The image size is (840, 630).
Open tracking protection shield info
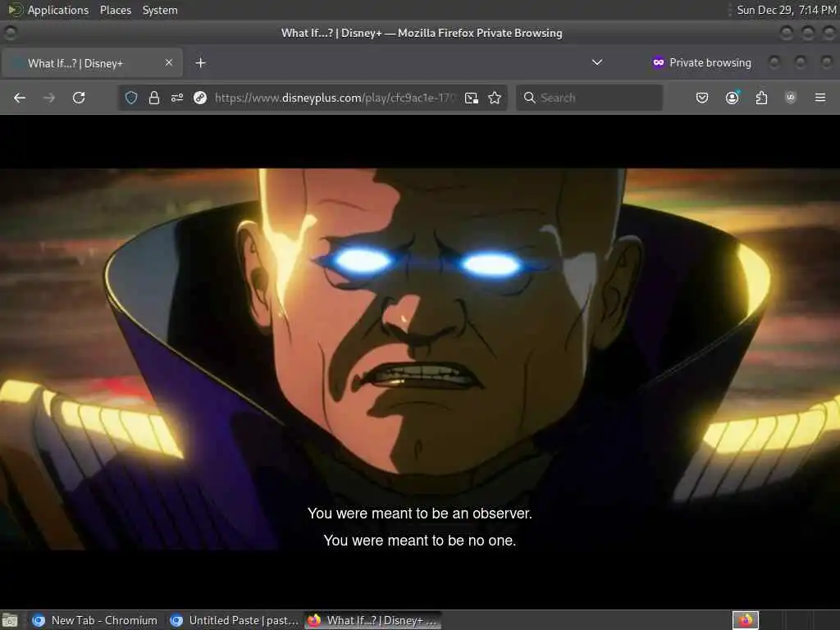click(131, 98)
